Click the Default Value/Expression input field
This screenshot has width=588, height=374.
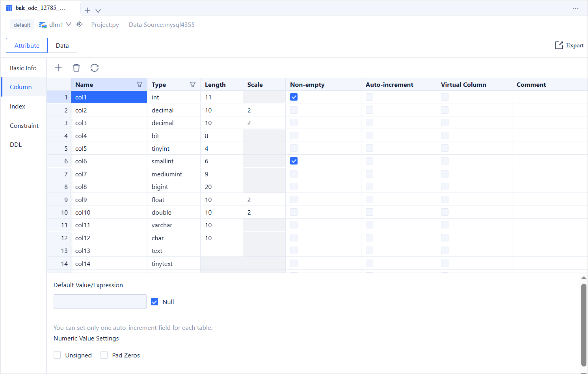pos(100,302)
